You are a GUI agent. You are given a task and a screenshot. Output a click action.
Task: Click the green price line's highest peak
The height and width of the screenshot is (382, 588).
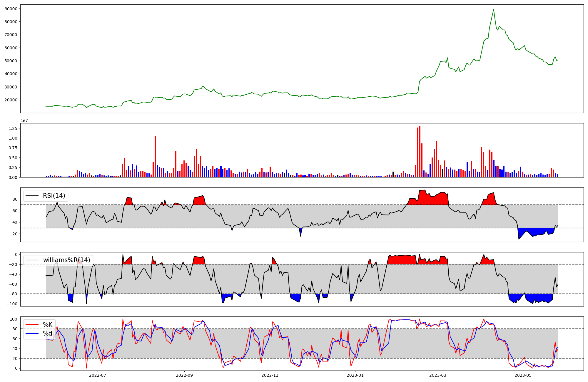point(493,10)
